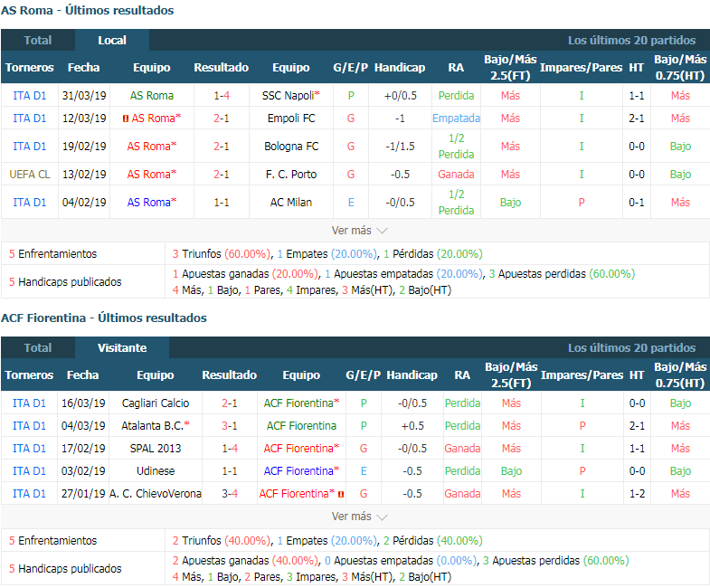
Task: Open ITA D1 link on 12/03/19 row
Action: 30,119
